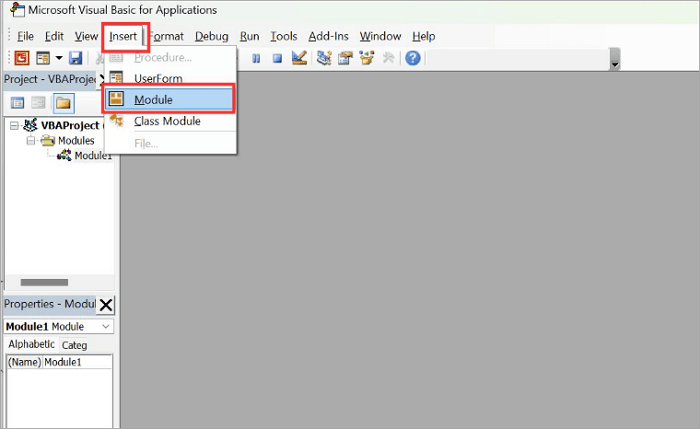Click the Project pane horizontal scrollbar
The width and height of the screenshot is (700, 429).
(44, 283)
